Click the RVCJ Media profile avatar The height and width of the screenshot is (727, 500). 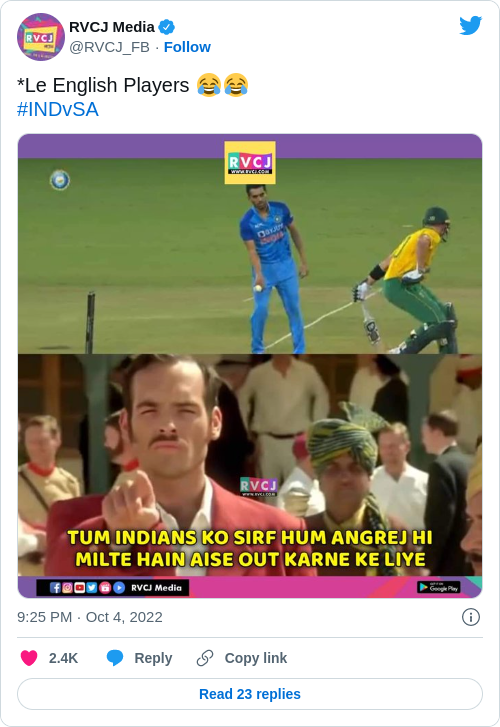pyautogui.click(x=41, y=37)
